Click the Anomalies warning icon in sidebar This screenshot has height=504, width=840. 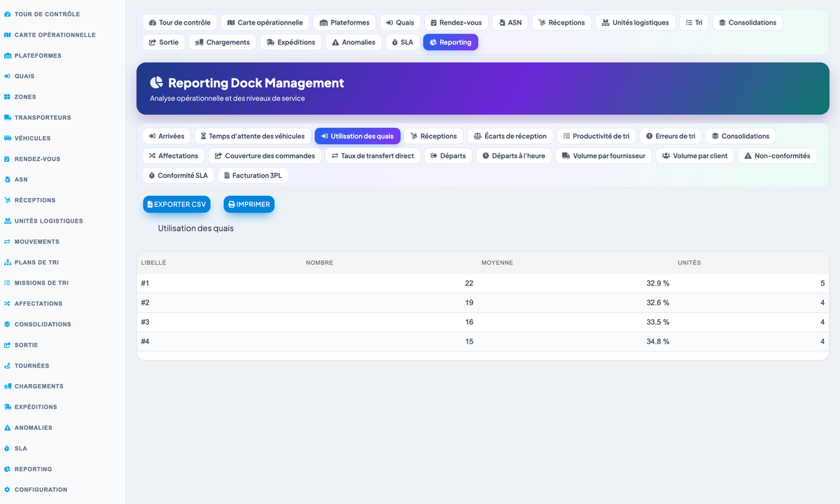point(7,428)
